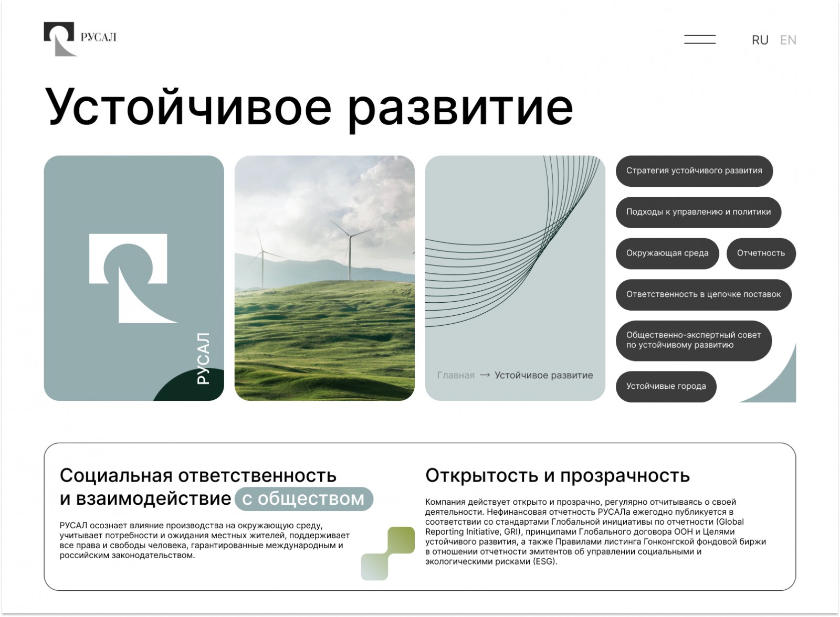This screenshot has width=840, height=617.
Task: Click the breadcrumb arrow icon
Action: 485,375
